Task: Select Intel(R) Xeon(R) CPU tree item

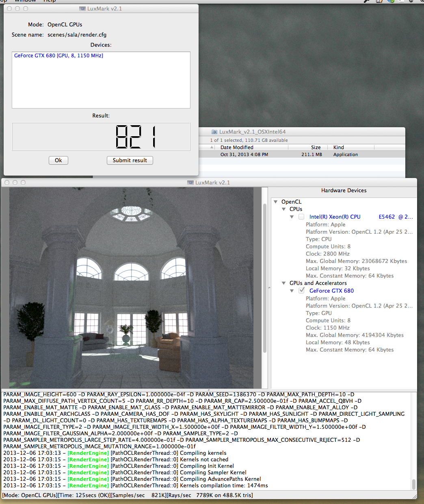Action: pos(361,217)
